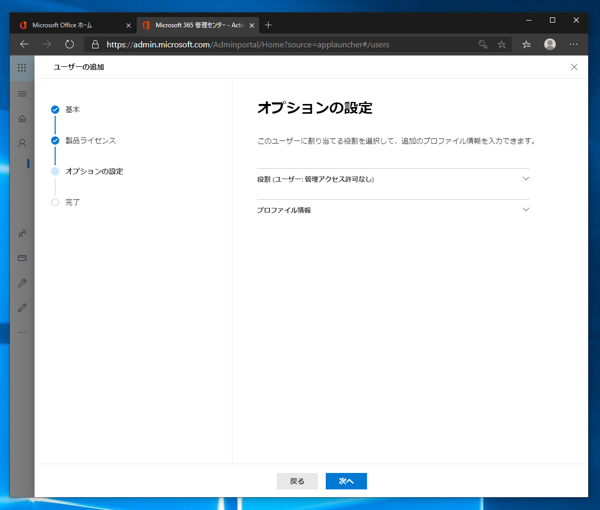Open the browser profile avatar
This screenshot has width=600, height=510.
coord(550,44)
